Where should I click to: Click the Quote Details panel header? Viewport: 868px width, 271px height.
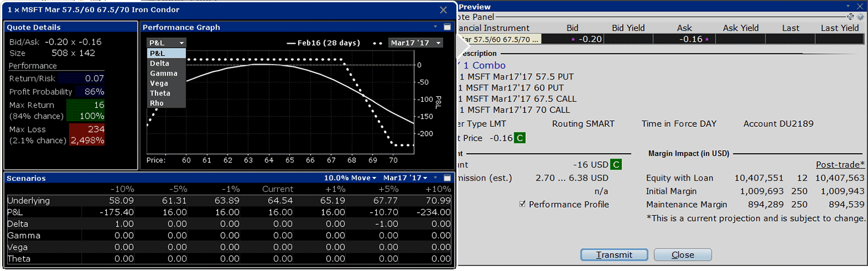coord(71,27)
